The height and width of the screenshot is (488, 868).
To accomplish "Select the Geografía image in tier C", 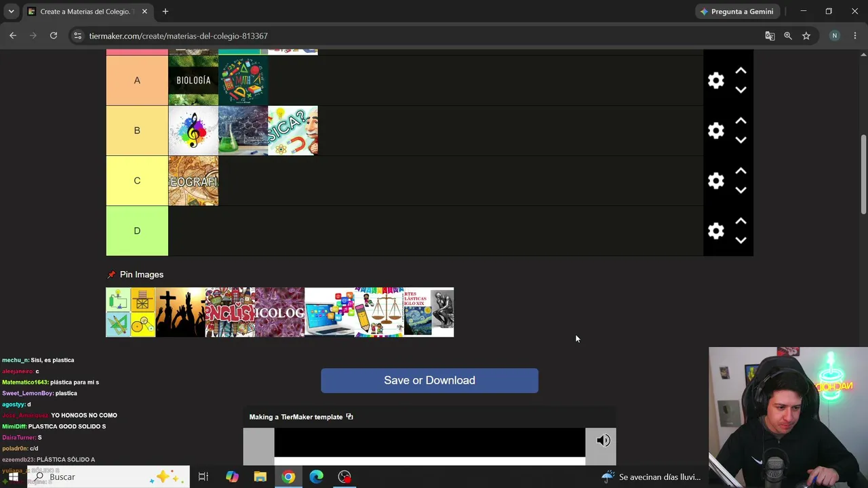I will (x=193, y=181).
